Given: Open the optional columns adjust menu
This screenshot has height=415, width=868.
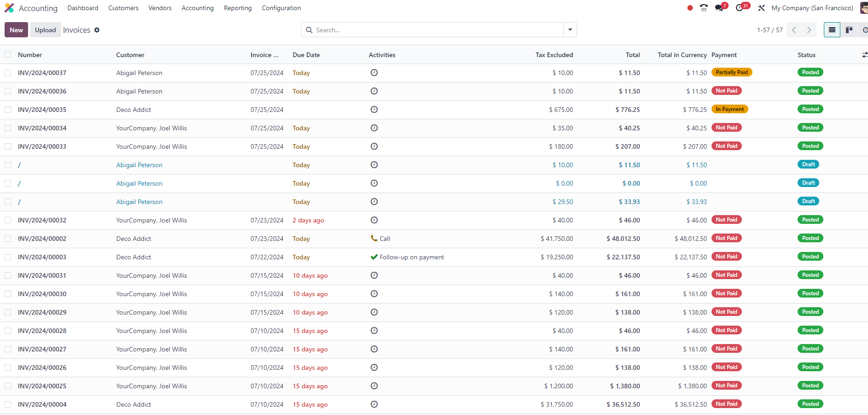Looking at the screenshot, I should [864, 55].
